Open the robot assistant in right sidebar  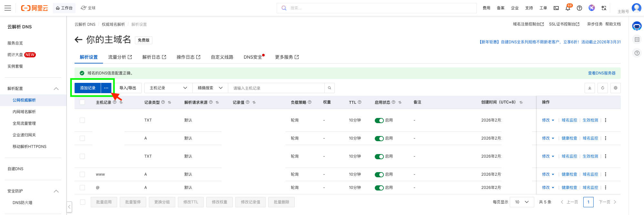pos(637,26)
